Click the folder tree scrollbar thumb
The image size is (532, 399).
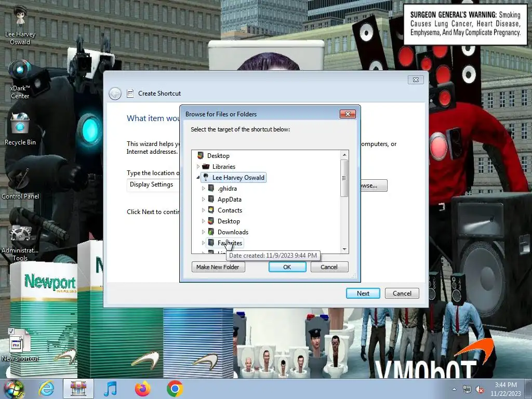(x=344, y=178)
